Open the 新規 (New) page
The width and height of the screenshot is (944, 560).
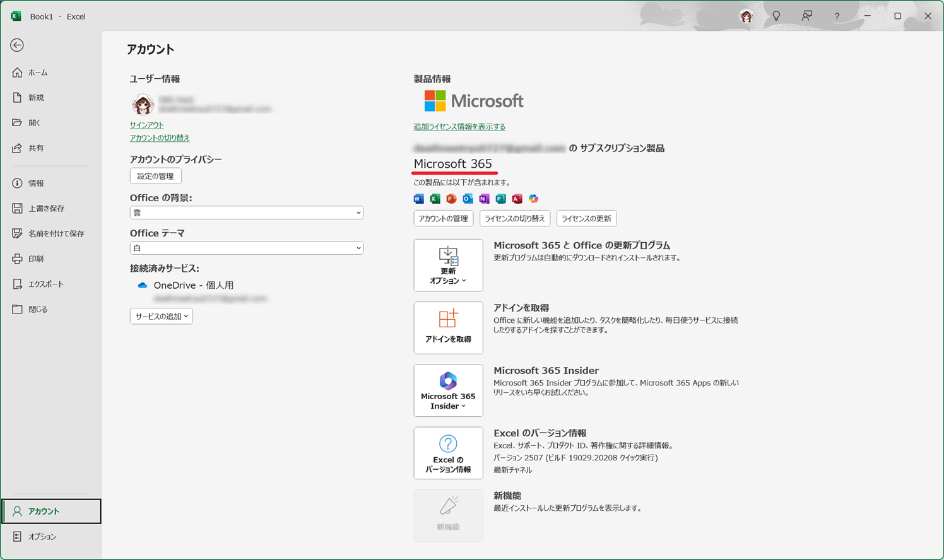[50, 98]
